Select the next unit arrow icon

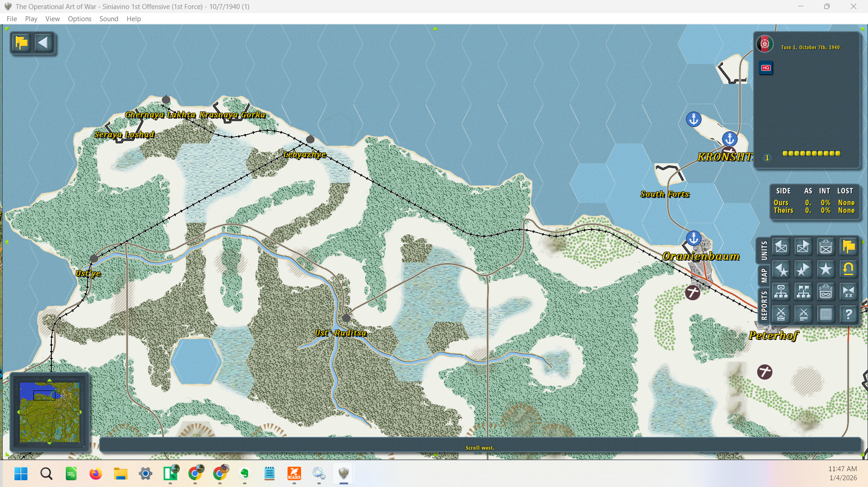803,247
